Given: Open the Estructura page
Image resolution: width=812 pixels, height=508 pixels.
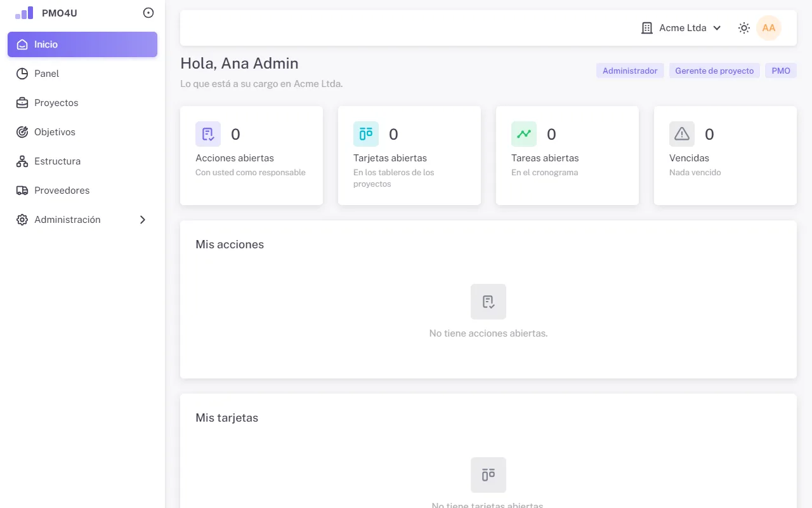Looking at the screenshot, I should pyautogui.click(x=82, y=161).
